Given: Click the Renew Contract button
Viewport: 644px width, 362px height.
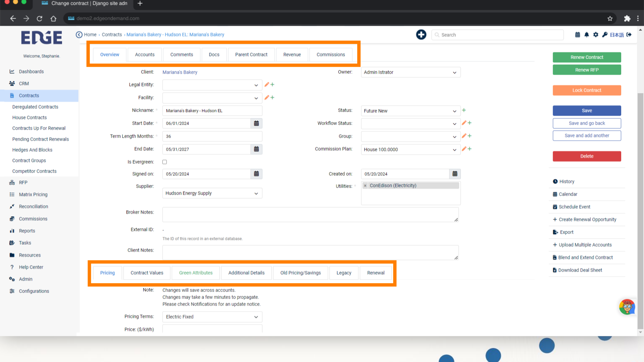Looking at the screenshot, I should 587,57.
